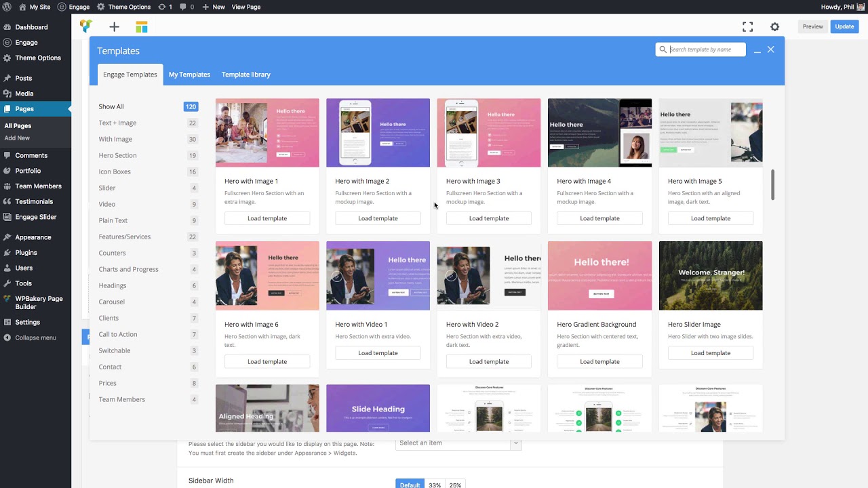Open Theme Options in admin bar
868x488 pixels.
click(123, 7)
